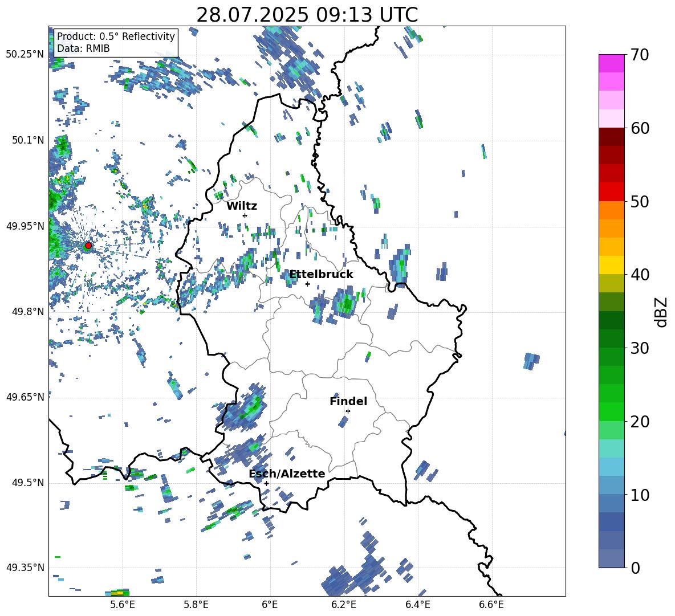Click the colorbar tick label 0

(x=635, y=568)
